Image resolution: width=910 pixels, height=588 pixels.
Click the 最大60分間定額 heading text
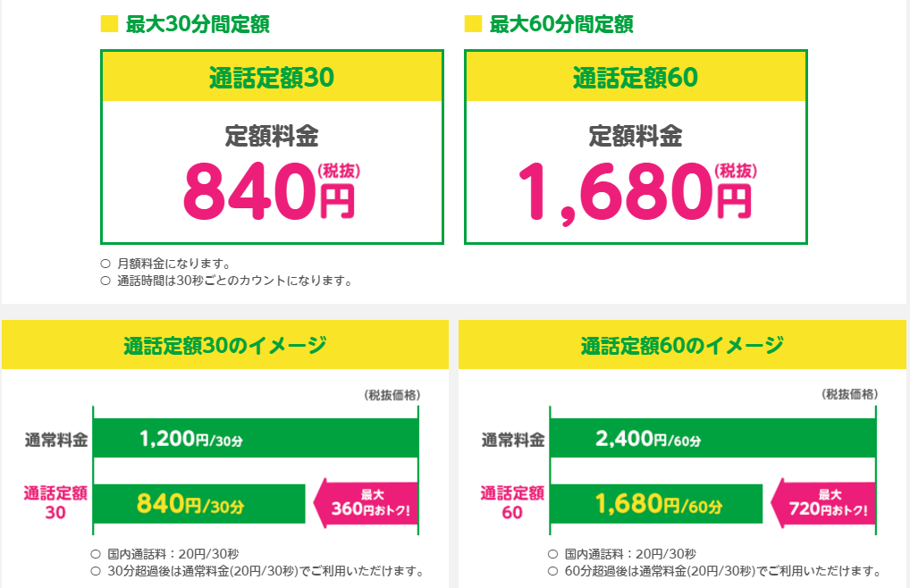(x=561, y=24)
